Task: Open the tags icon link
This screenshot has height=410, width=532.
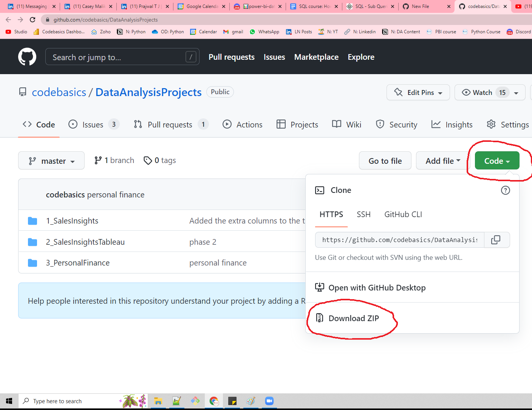Action: pyautogui.click(x=159, y=161)
